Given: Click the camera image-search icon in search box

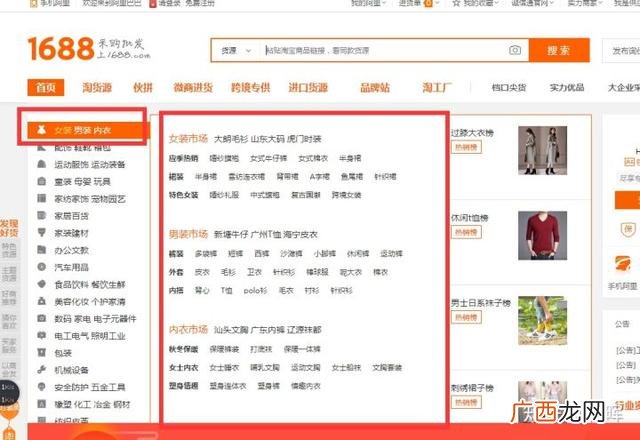Looking at the screenshot, I should 515,50.
